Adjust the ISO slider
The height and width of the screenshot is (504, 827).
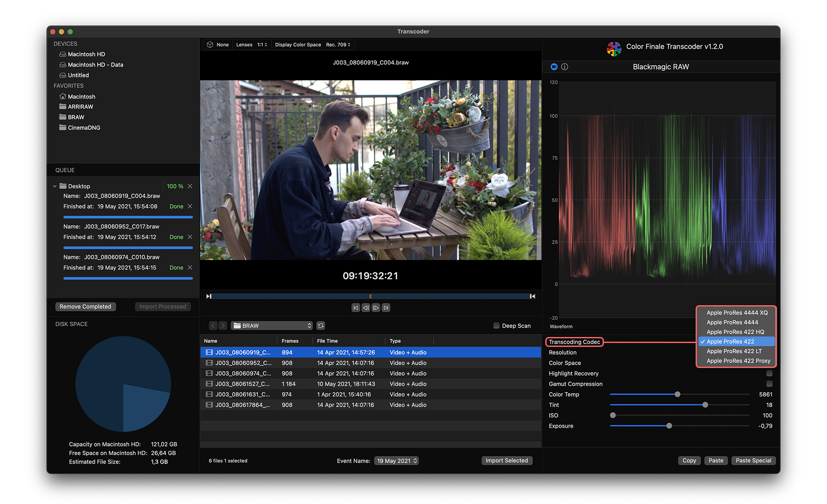point(613,415)
